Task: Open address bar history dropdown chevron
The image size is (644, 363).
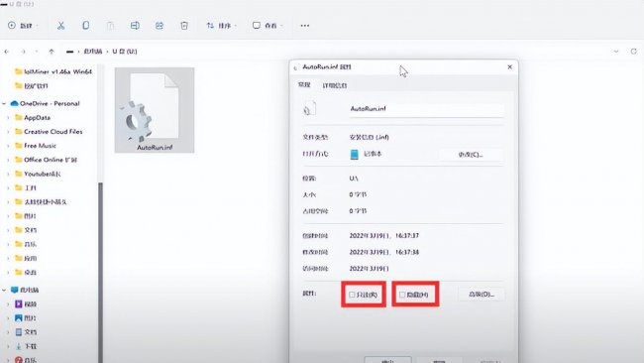Action: pyautogui.click(x=616, y=52)
